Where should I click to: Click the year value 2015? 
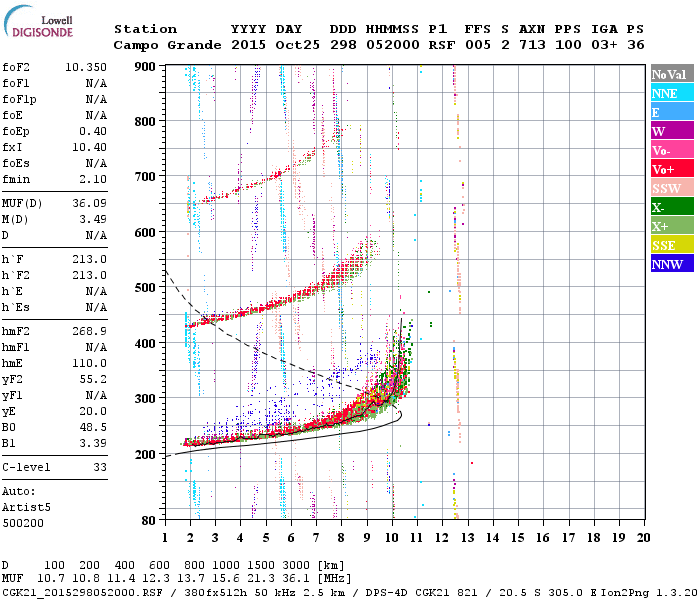pos(248,45)
